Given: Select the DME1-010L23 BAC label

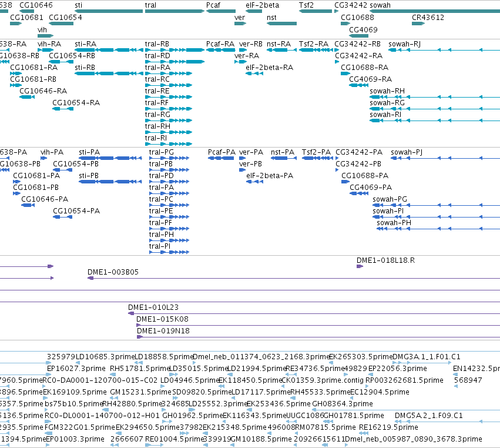Looking at the screenshot, I should (153, 307).
